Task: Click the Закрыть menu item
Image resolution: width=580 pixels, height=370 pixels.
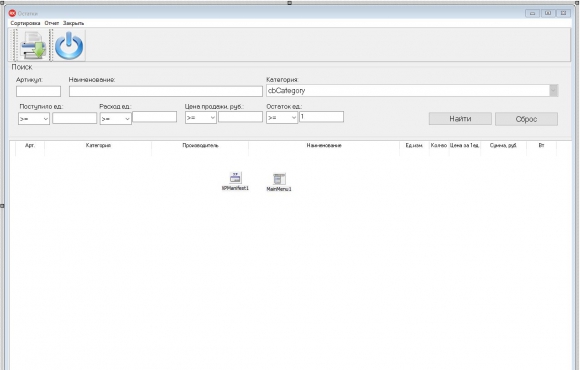Action: pos(73,23)
